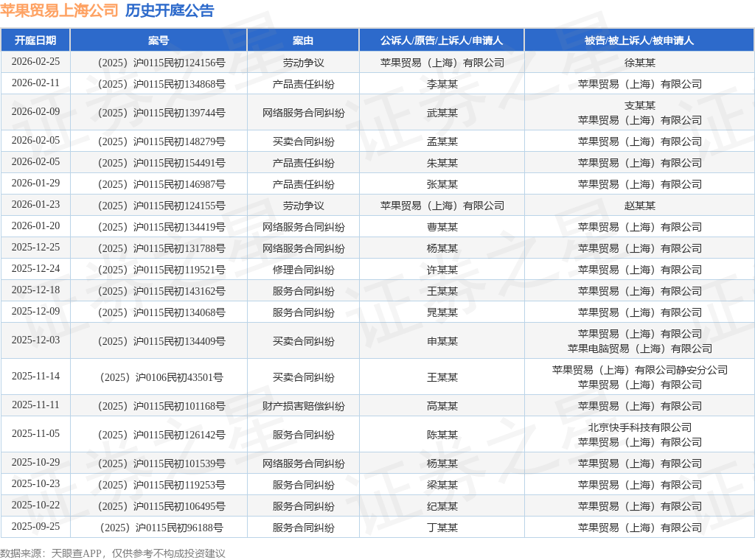The height and width of the screenshot is (560, 755).
Task: Click case number 沪0115民初146987号
Action: [x=161, y=184]
